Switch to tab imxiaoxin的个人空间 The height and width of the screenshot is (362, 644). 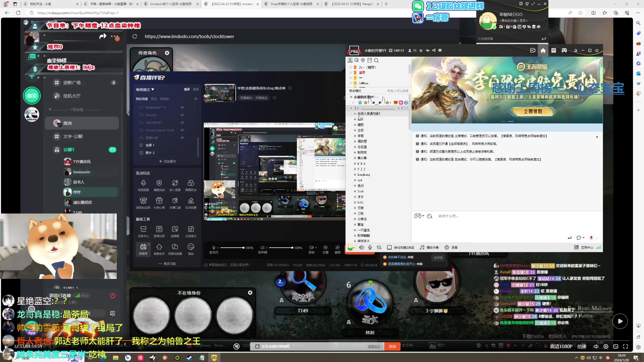click(170, 4)
